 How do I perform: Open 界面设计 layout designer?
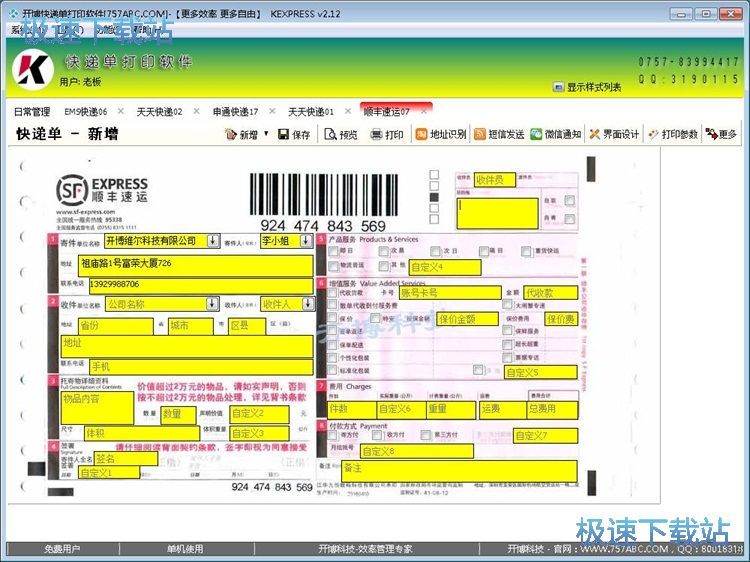(x=614, y=134)
